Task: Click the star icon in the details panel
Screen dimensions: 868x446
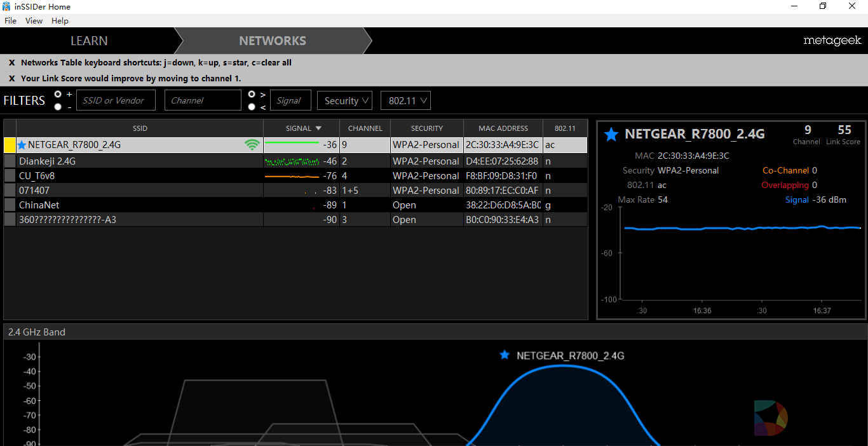Action: pos(611,134)
